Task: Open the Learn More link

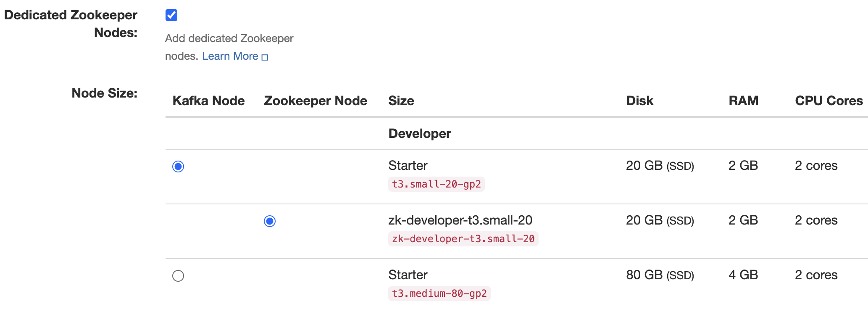Action: point(230,56)
